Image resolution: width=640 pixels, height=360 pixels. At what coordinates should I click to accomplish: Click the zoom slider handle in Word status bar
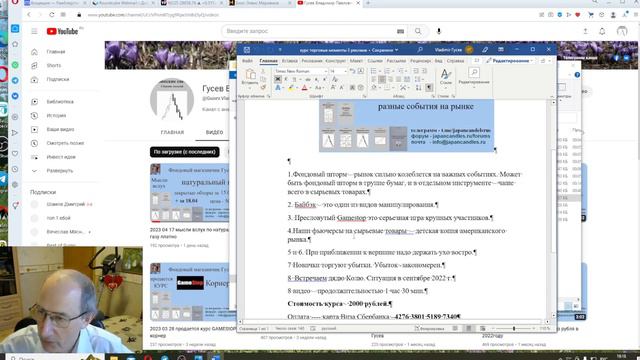point(514,328)
